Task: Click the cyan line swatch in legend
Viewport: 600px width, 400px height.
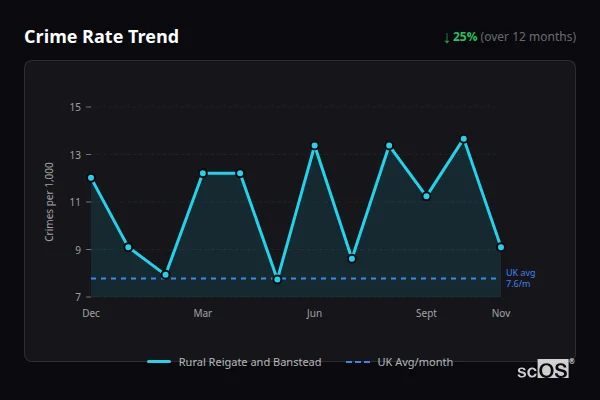Action: (159, 362)
